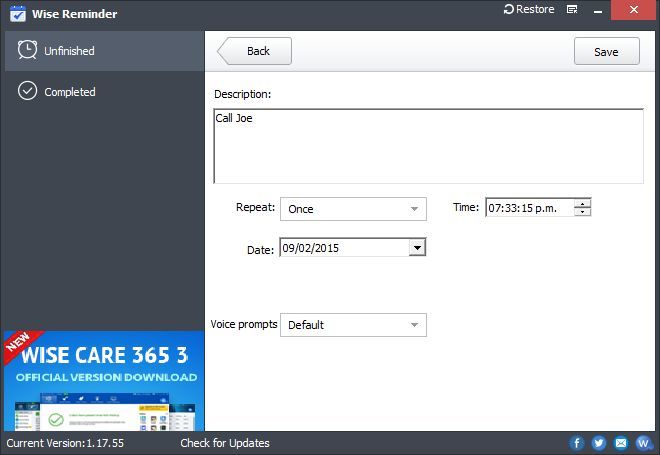The image size is (660, 455).
Task: Click the Restore button in title bar
Action: 529,10
